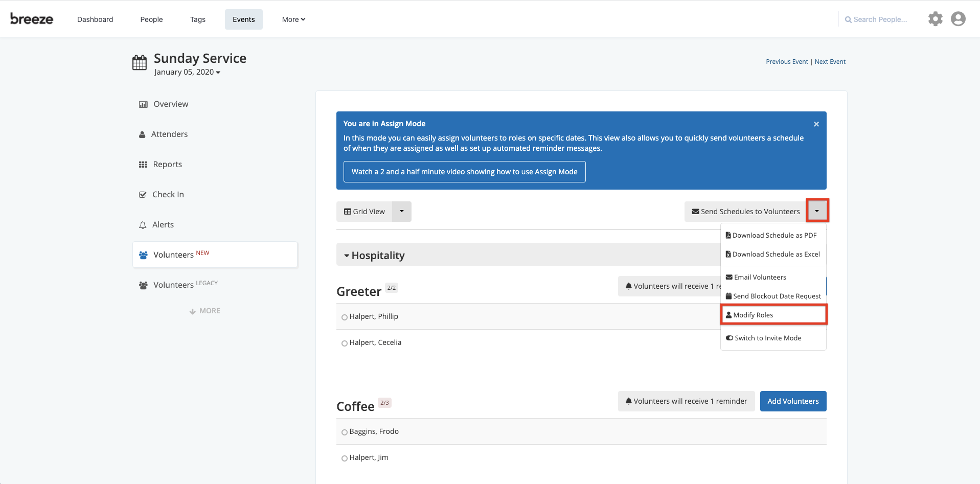
Task: Choose Download Schedule as PDF
Action: (x=773, y=235)
